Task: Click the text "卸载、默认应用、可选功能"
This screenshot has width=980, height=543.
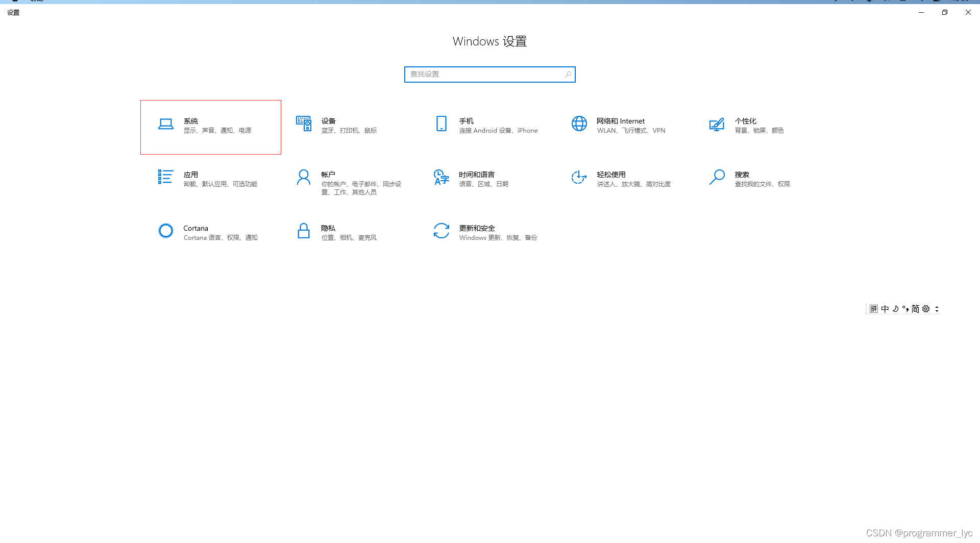Action: [220, 184]
